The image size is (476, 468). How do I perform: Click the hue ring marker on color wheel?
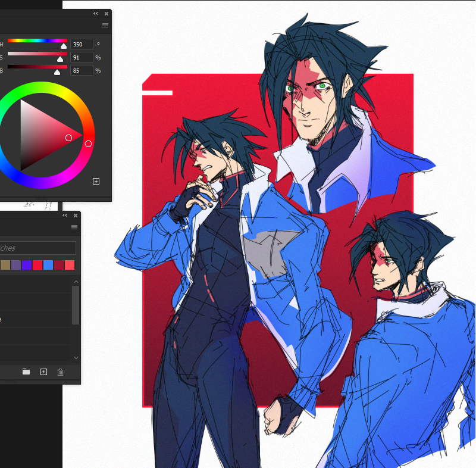(x=88, y=143)
